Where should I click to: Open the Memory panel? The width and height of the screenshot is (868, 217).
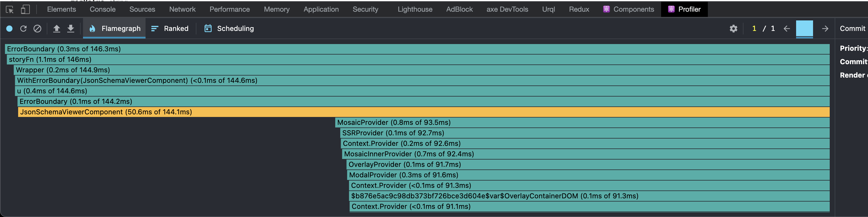[277, 9]
